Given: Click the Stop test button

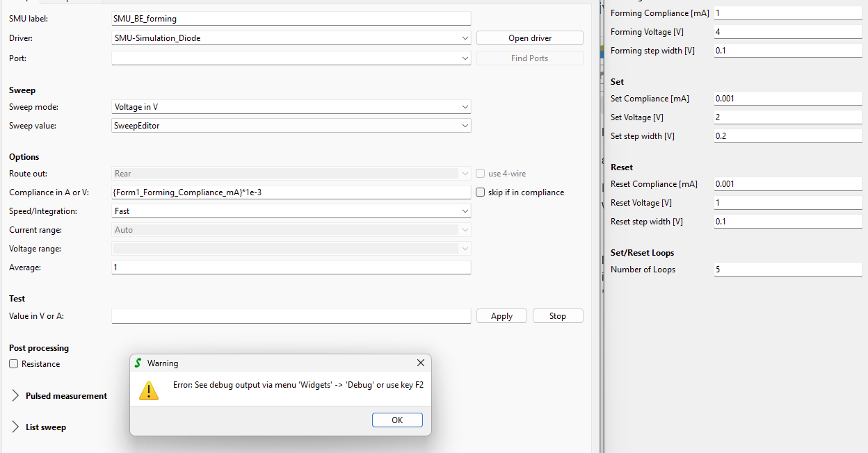Looking at the screenshot, I should (x=558, y=316).
